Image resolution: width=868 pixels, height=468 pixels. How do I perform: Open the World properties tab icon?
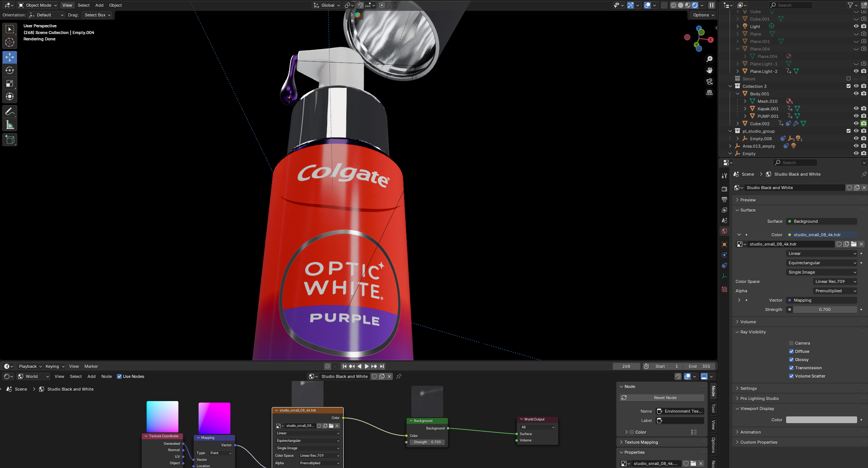tap(724, 231)
